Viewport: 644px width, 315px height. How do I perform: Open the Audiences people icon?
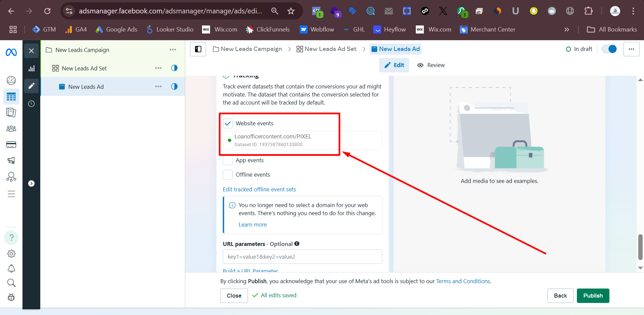(x=11, y=128)
